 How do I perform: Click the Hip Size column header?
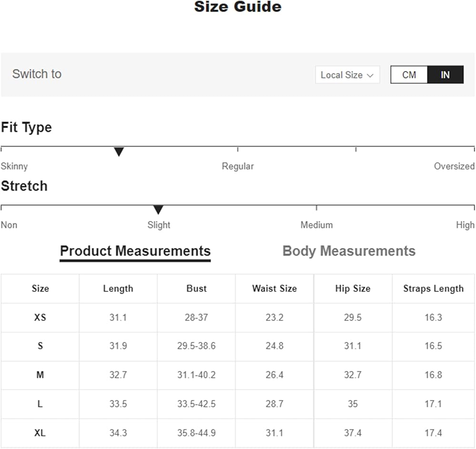pyautogui.click(x=353, y=289)
